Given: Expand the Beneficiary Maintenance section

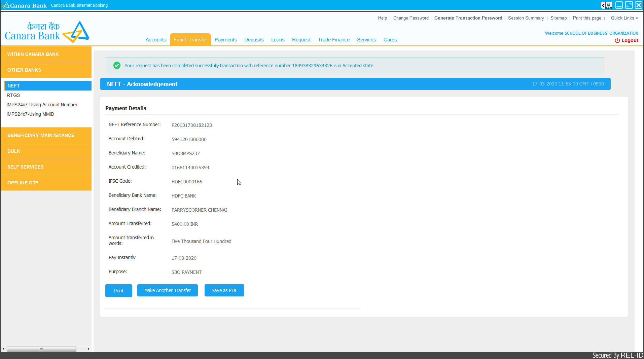Looking at the screenshot, I should pyautogui.click(x=46, y=135).
